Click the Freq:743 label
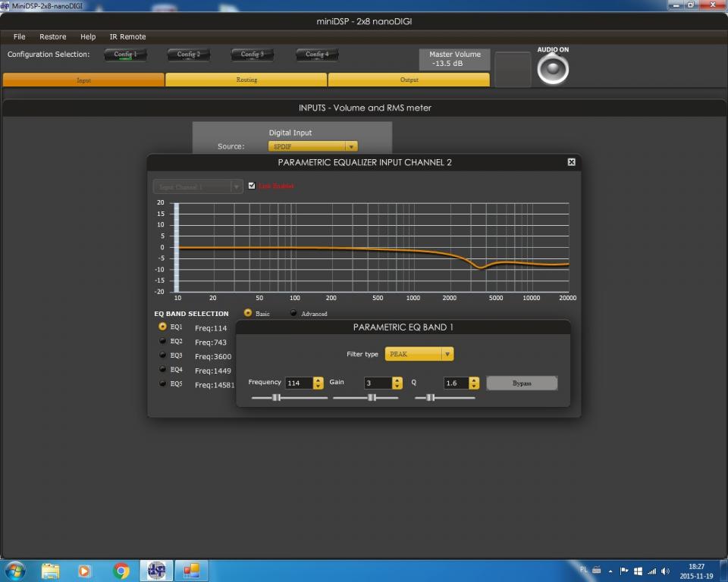This screenshot has width=728, height=582. pyautogui.click(x=211, y=342)
